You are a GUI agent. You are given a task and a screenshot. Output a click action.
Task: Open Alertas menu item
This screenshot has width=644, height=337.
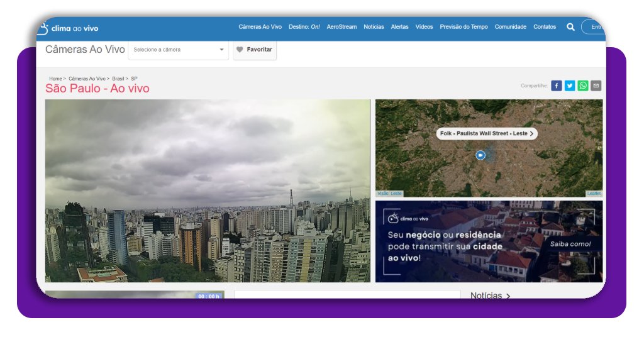click(x=399, y=27)
